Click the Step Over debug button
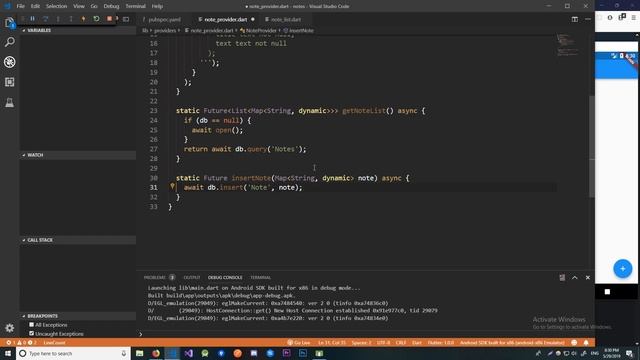This screenshot has height=360, width=640. point(45,19)
